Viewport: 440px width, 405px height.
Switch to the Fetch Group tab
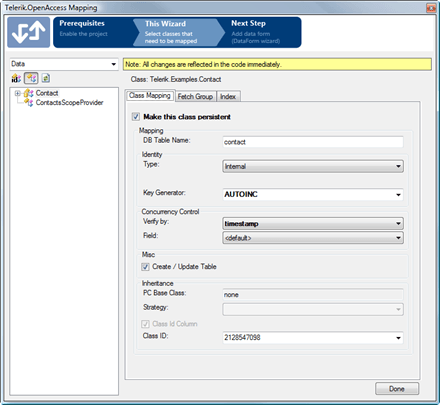(195, 96)
